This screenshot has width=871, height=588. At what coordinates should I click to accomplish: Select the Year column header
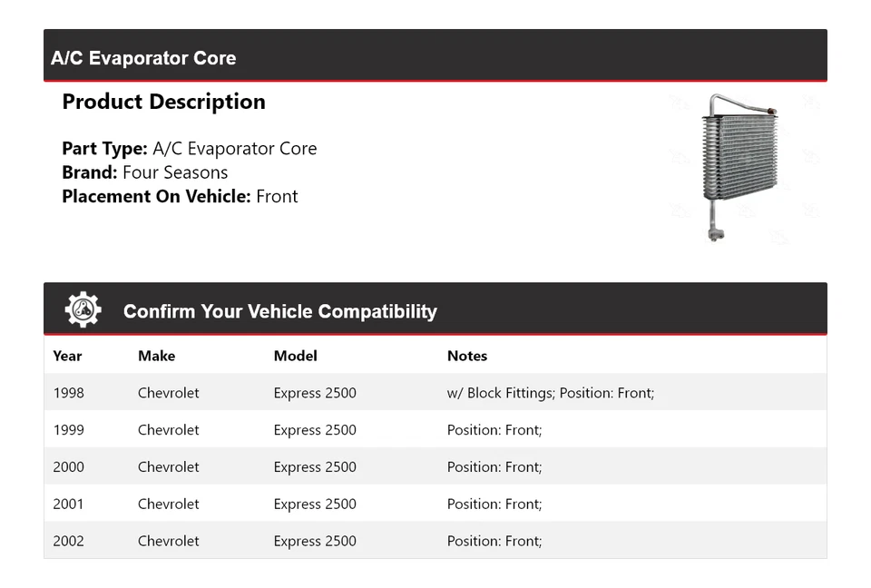click(67, 356)
